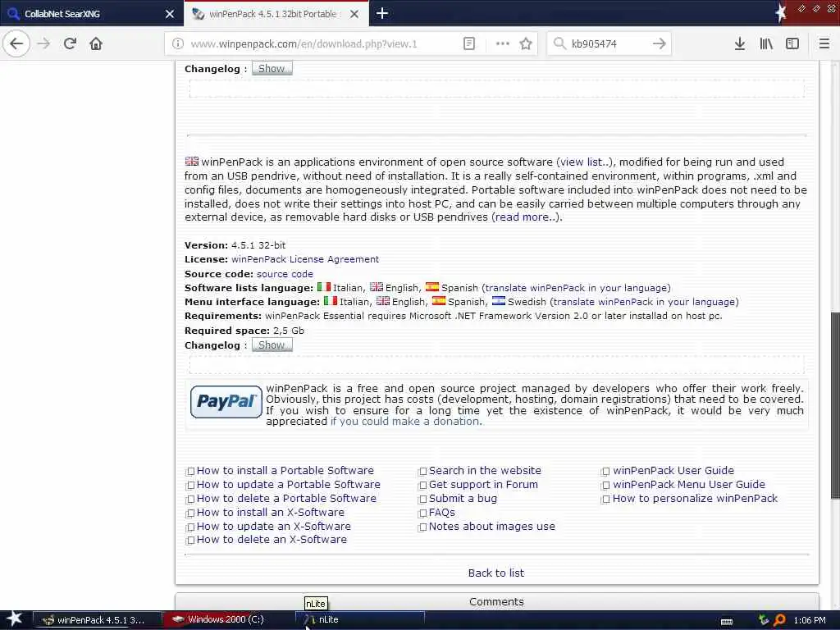The width and height of the screenshot is (840, 630).
Task: Click the orange magnifier tray icon
Action: tap(779, 620)
